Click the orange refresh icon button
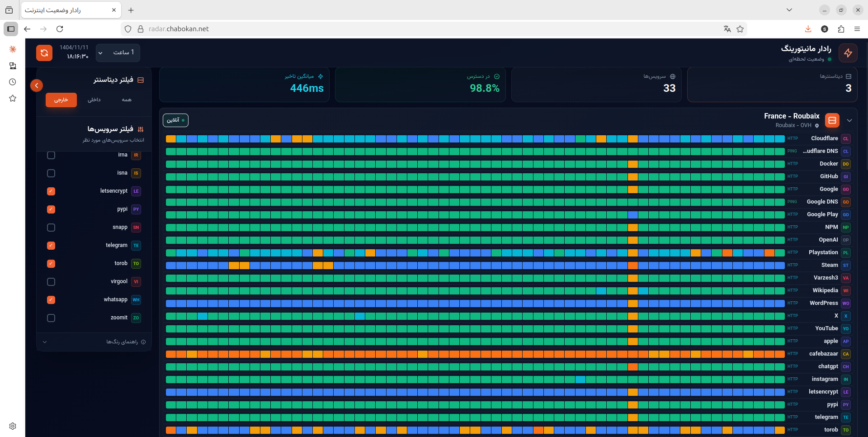This screenshot has width=868, height=437. click(x=44, y=53)
